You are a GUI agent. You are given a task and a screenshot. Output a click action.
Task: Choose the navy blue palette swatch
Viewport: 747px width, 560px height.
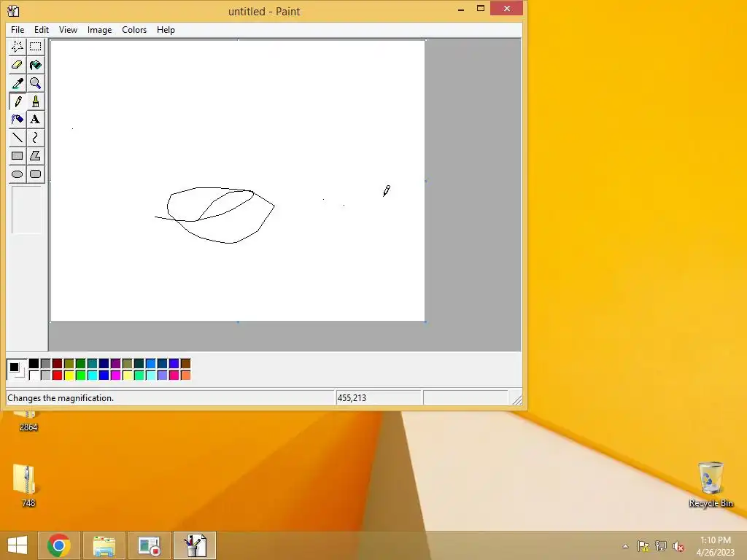104,364
